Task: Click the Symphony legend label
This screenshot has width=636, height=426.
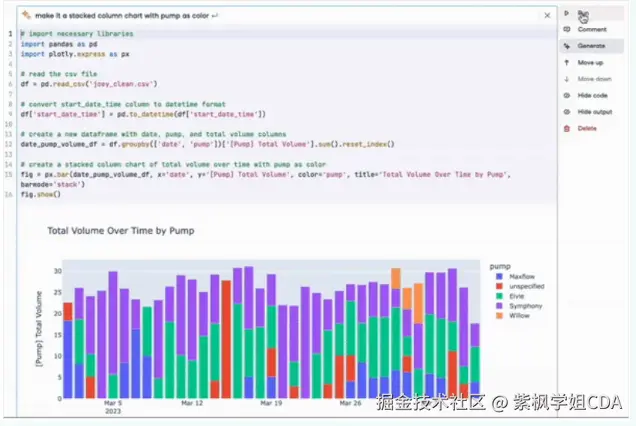Action: 526,306
